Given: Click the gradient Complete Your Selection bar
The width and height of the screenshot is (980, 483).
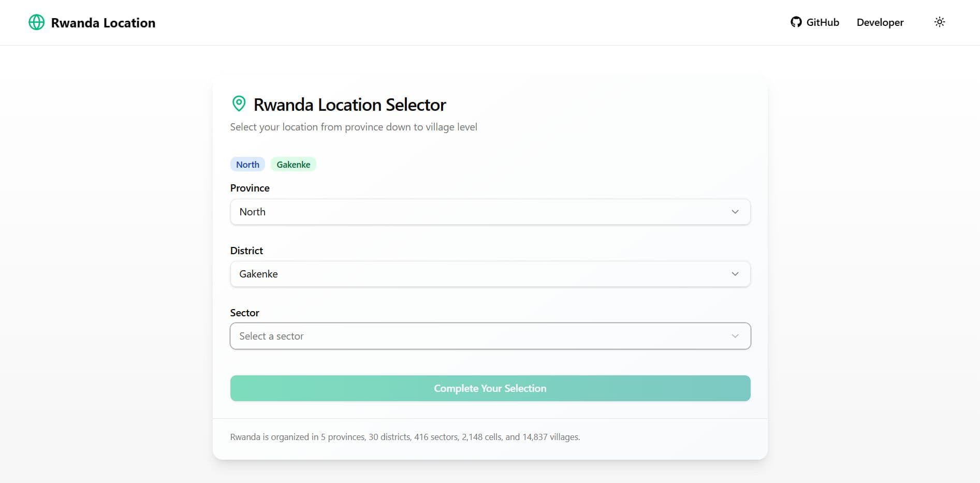Looking at the screenshot, I should click(x=490, y=388).
